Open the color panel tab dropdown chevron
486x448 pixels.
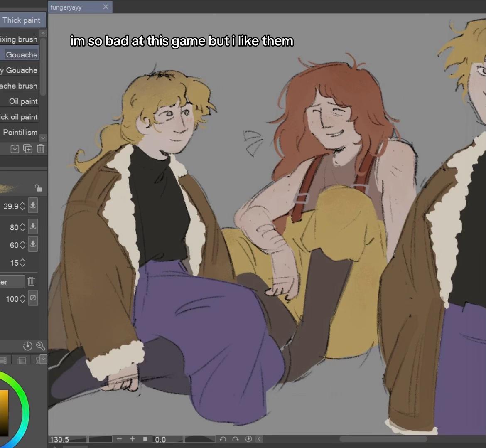pos(43,359)
